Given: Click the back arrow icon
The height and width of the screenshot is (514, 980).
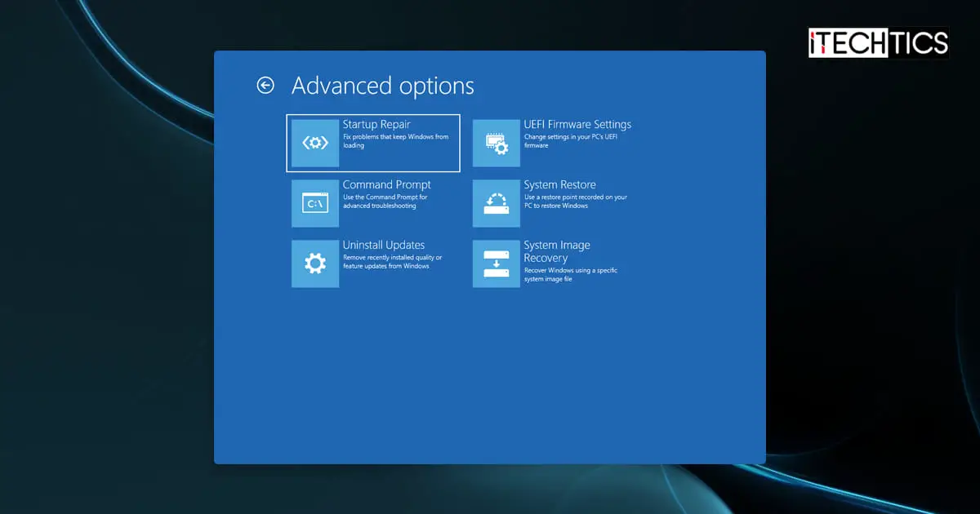Looking at the screenshot, I should pos(265,85).
